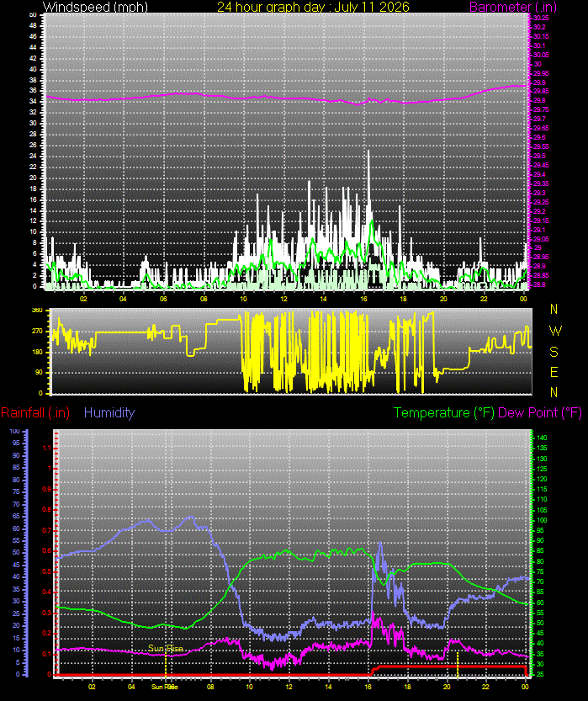Screen dimensions: 588x701
Task: Click the green "Temperature (°F)" legend label
Action: tap(444, 412)
